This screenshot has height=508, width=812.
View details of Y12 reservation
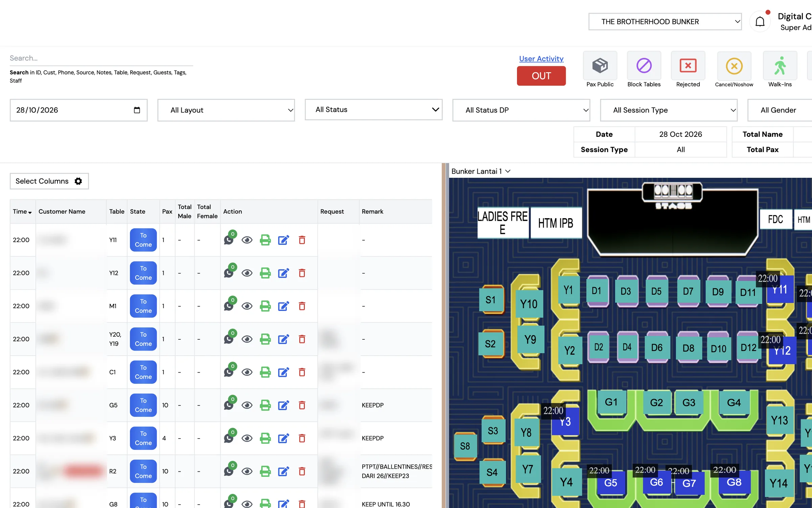tap(247, 273)
